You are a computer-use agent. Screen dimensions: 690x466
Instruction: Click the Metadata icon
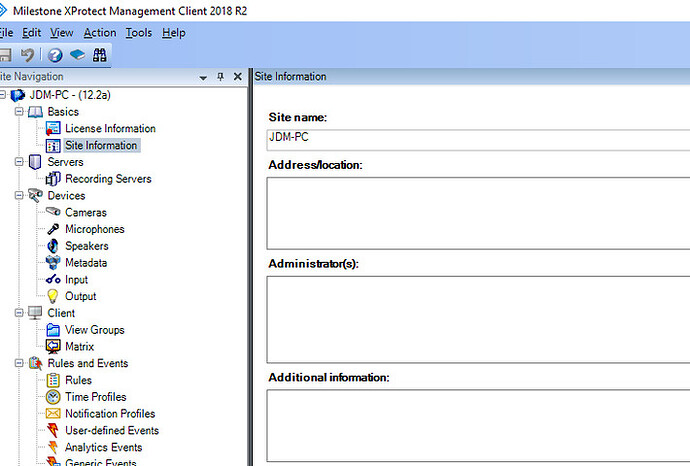[53, 263]
